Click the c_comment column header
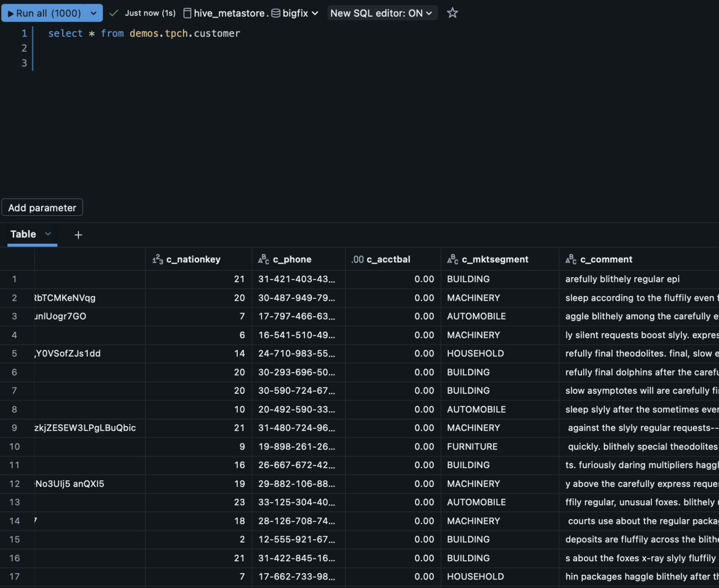Viewport: 719px width, 588px height. click(606, 259)
